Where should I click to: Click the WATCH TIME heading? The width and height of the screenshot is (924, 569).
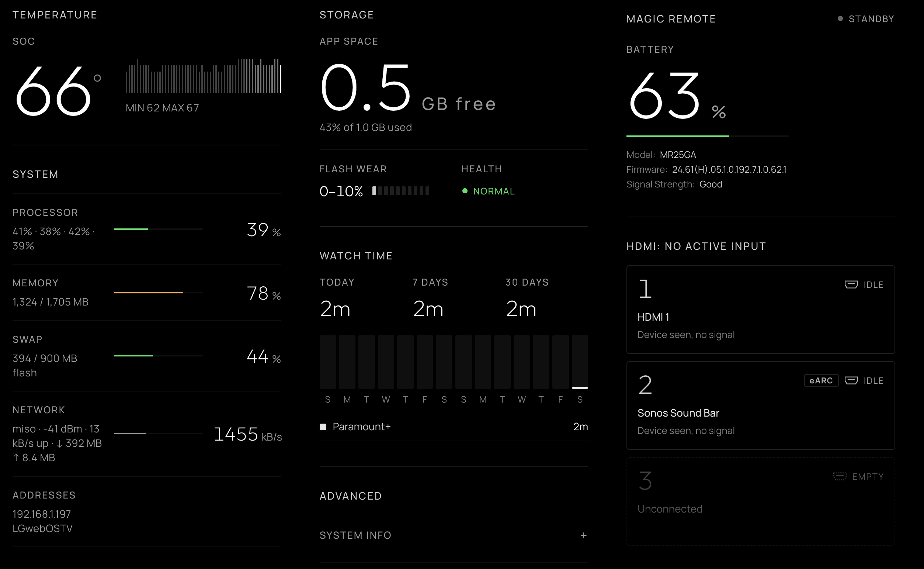point(355,256)
